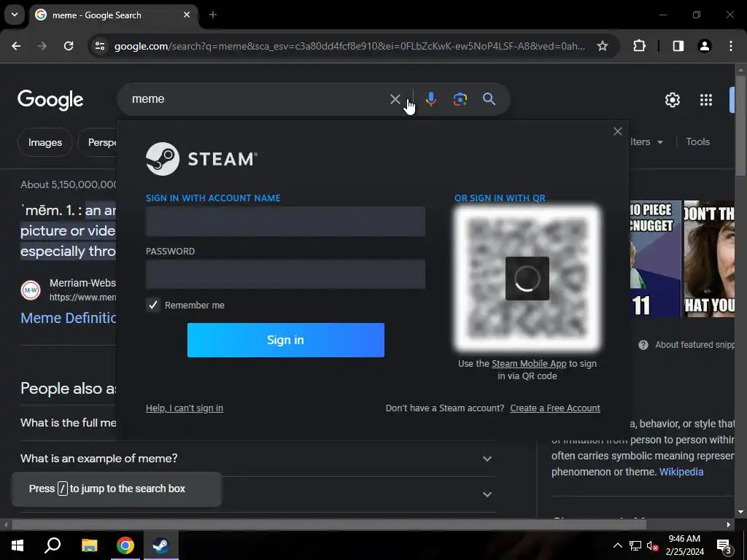Uncheck the Remember me checkbox
747x560 pixels.
point(153,306)
